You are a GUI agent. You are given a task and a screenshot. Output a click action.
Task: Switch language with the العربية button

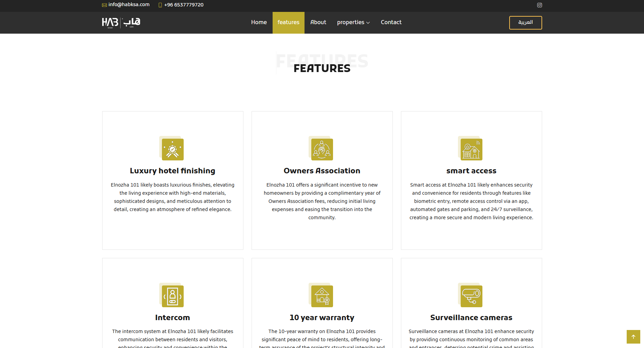click(525, 23)
